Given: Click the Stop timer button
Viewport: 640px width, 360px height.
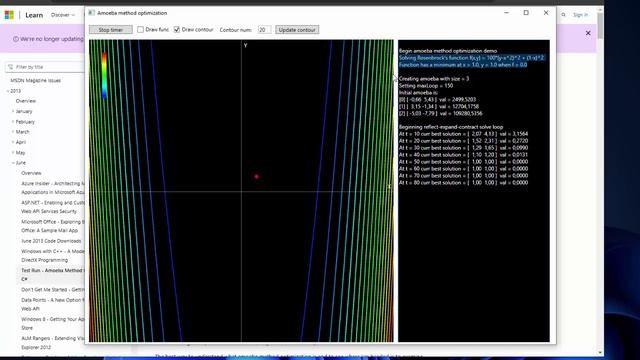Looking at the screenshot, I should point(111,30).
